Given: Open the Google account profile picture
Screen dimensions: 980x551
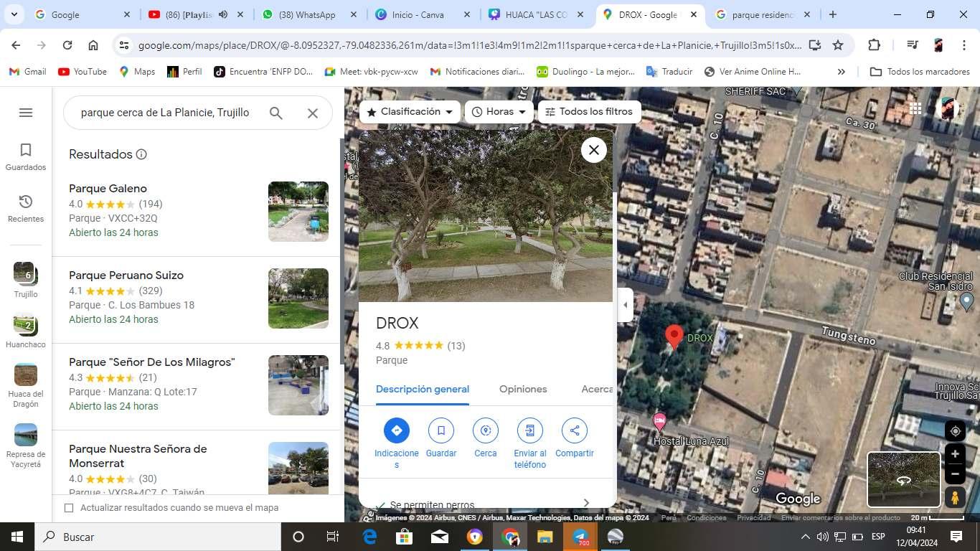Looking at the screenshot, I should [x=948, y=108].
